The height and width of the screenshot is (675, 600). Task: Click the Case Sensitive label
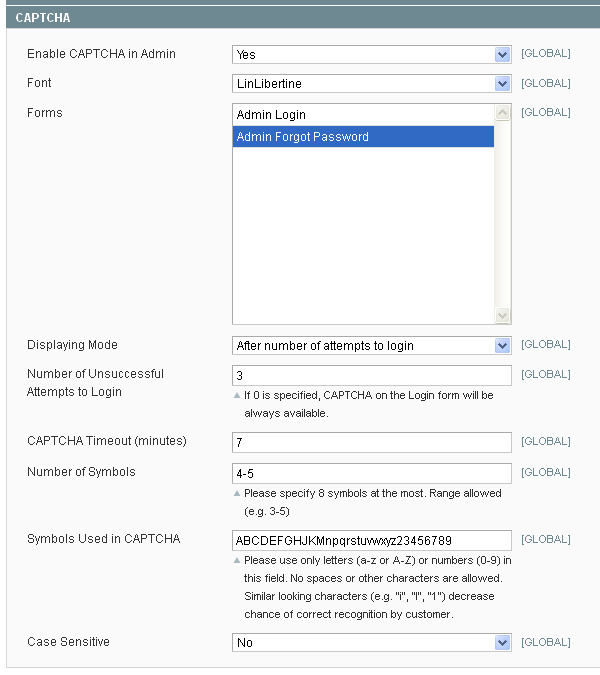pos(68,642)
